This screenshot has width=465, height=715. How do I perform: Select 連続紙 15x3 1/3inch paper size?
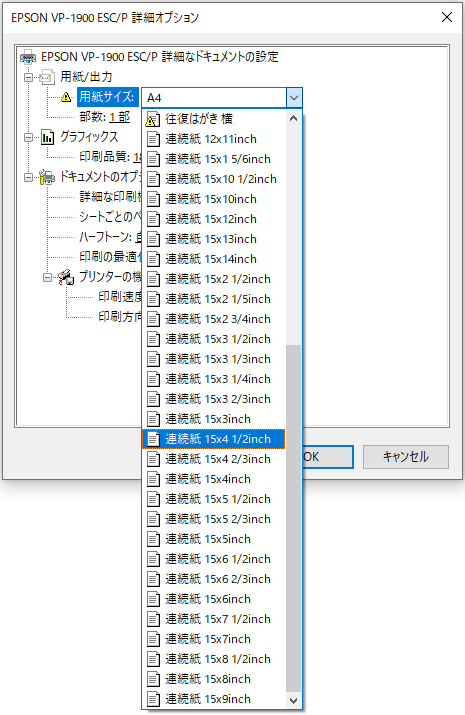[x=213, y=359]
